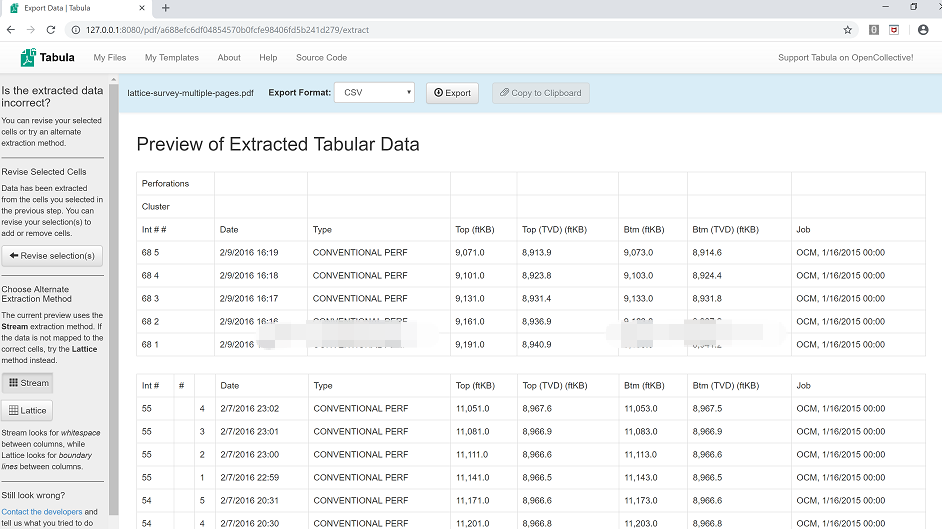The width and height of the screenshot is (942, 529).
Task: Reload the page with refresh icon
Action: [x=52, y=30]
